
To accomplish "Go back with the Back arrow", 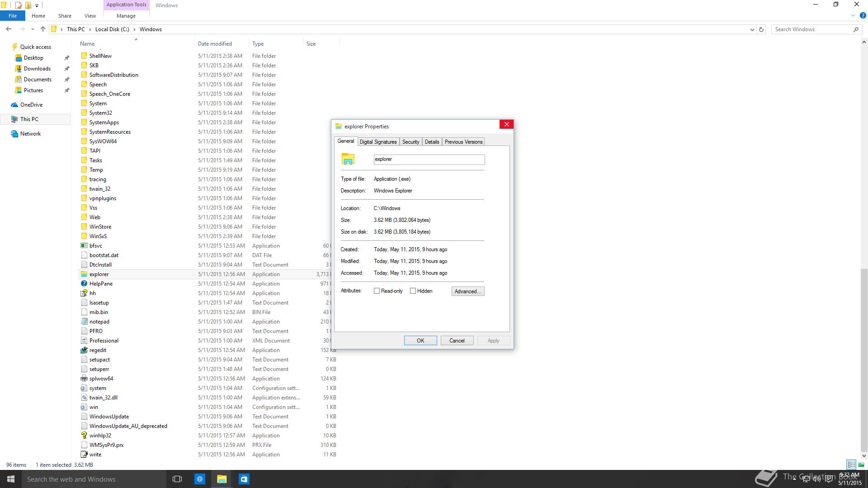I will [x=9, y=29].
